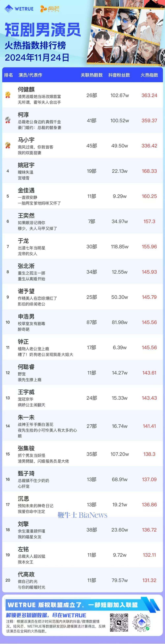Click 于龙's name in rank 7
Image resolution: width=165 pixels, height=644 pixels.
[x=23, y=241]
